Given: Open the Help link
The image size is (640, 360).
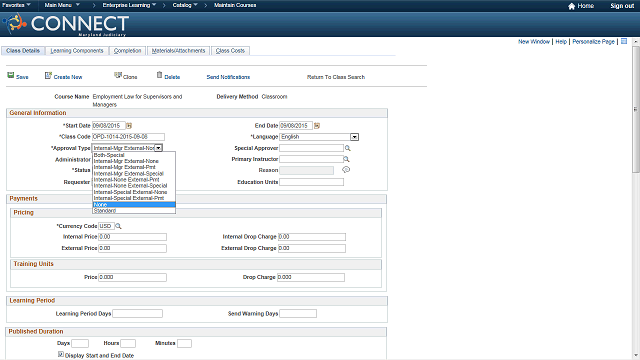Looking at the screenshot, I should point(561,42).
